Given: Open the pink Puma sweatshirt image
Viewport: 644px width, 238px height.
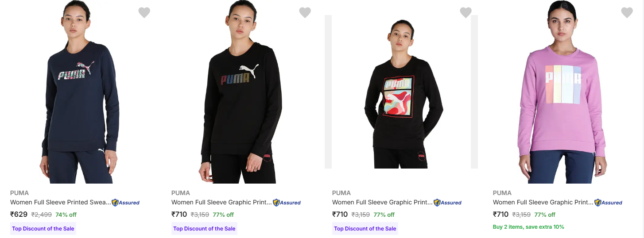Looking at the screenshot, I should pyautogui.click(x=562, y=92).
